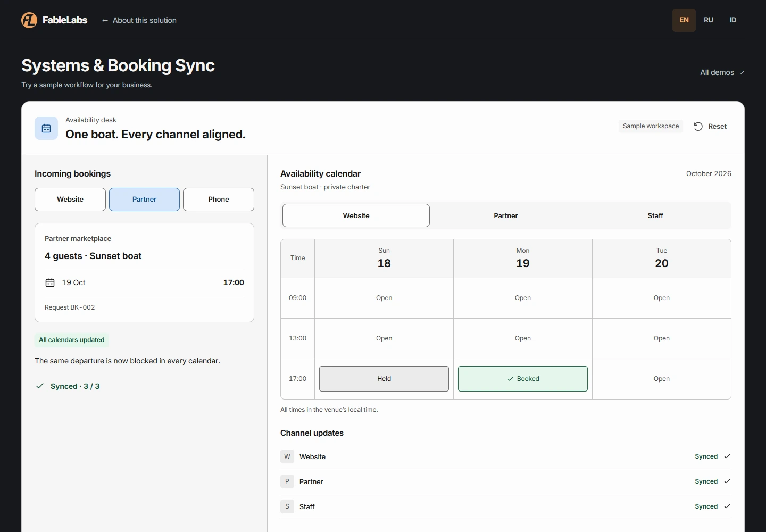Open the Partner calendar tab
766x532 pixels.
(x=506, y=215)
